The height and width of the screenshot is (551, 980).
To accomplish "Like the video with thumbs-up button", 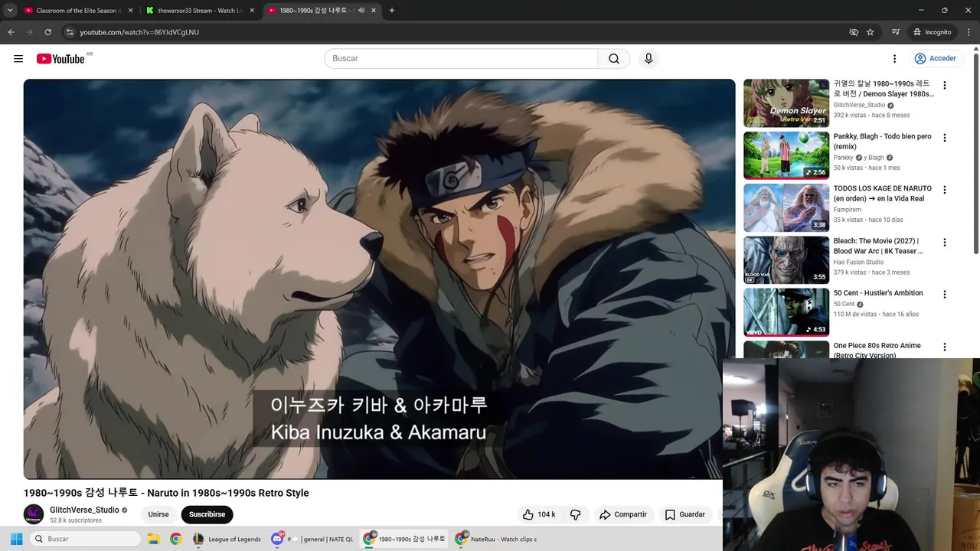I will [x=539, y=514].
